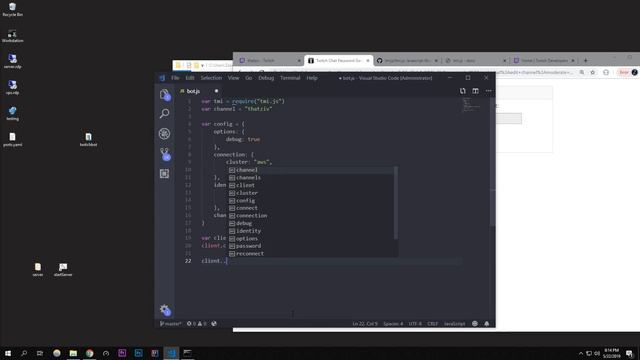Open Selection menu in VS Code
Viewport: 640px width, 360px height.
tap(211, 78)
